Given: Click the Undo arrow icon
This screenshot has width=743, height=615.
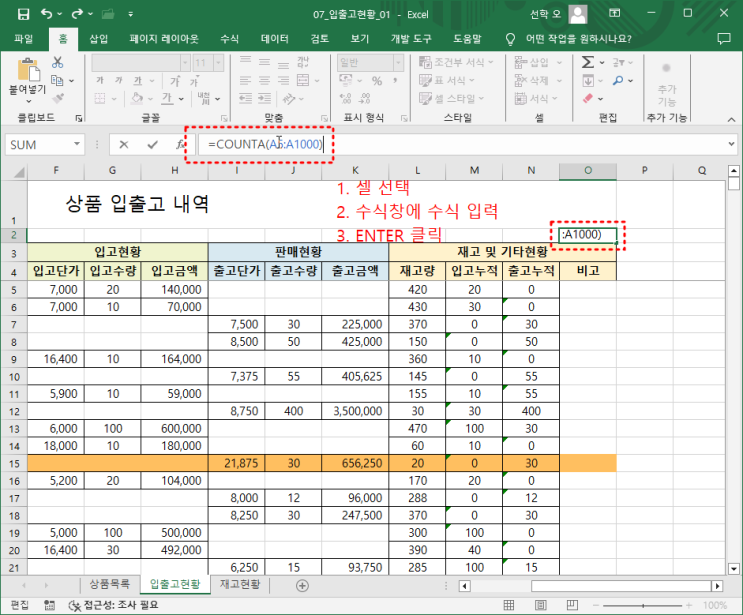Looking at the screenshot, I should coord(46,14).
